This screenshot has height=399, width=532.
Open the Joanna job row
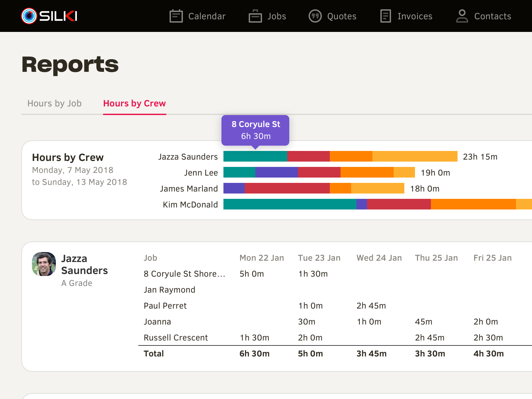point(157,322)
